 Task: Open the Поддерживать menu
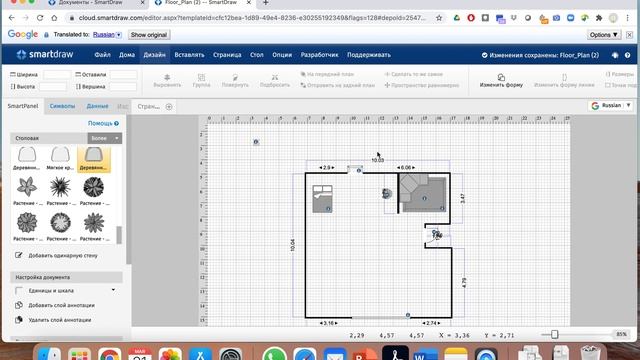coord(369,55)
